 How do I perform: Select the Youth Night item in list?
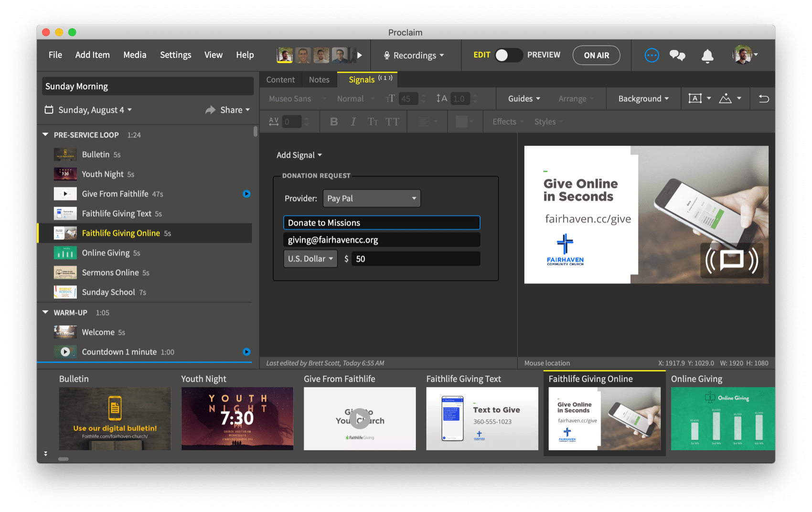coord(145,174)
